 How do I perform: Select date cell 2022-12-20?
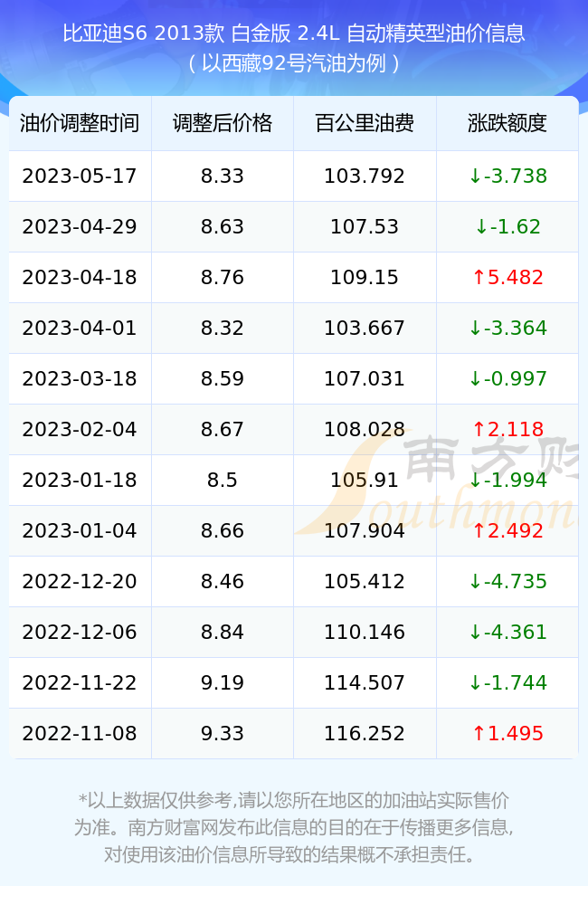tap(80, 582)
